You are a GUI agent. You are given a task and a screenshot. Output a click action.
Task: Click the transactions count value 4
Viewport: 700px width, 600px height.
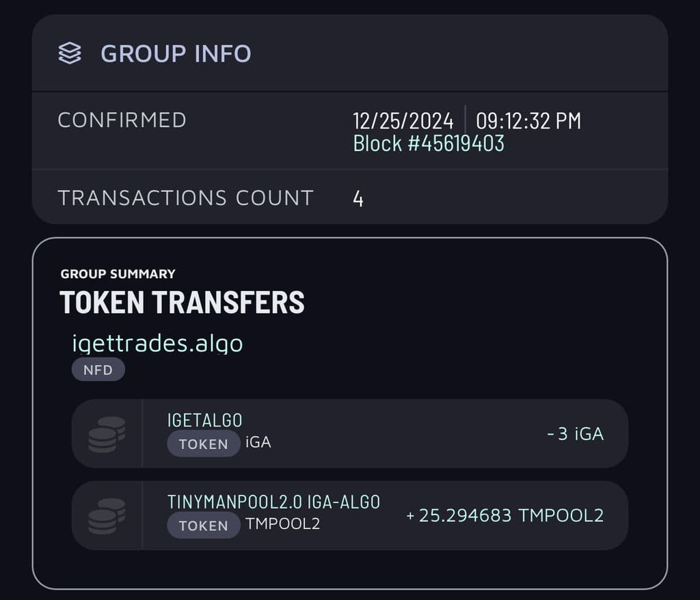coord(358,199)
